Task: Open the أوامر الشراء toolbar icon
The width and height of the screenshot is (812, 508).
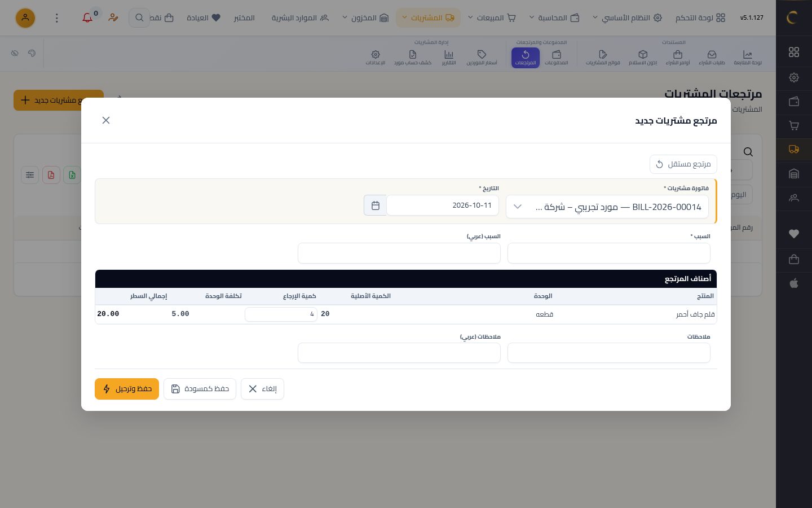Action: click(678, 58)
